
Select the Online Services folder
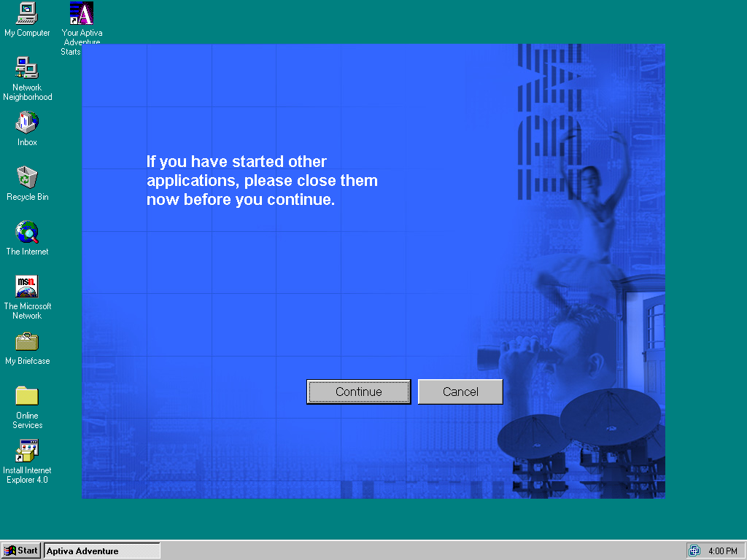pos(27,396)
